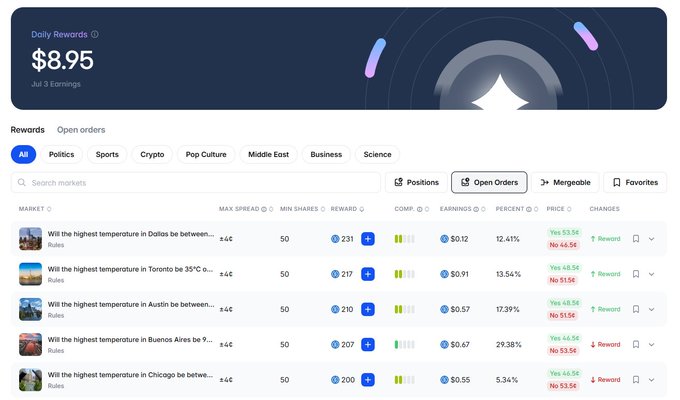Image resolution: width=680 pixels, height=400 pixels.
Task: Add reward to Chicago temperature market
Action: point(368,380)
